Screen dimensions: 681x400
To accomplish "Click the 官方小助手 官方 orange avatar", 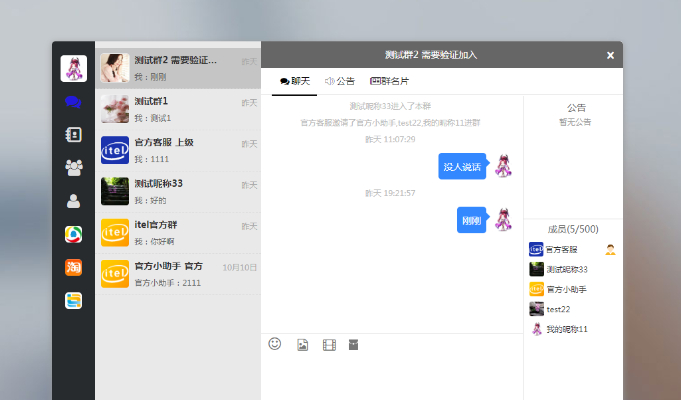I will coord(115,274).
